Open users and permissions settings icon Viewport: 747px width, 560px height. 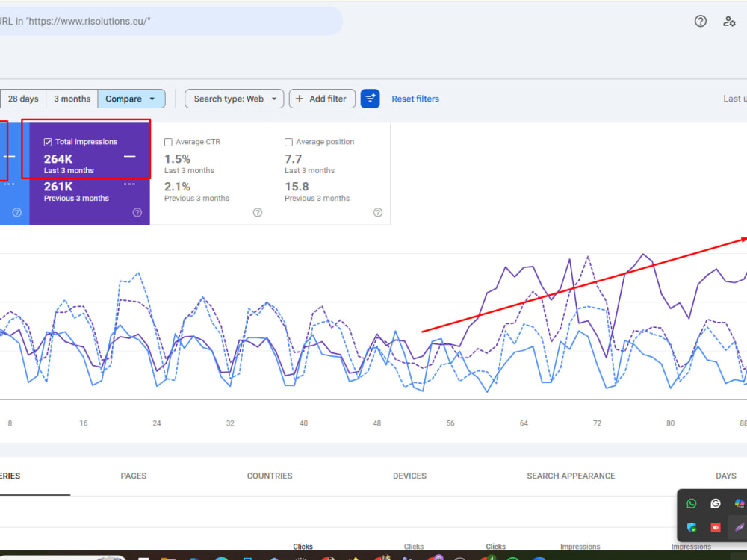729,21
